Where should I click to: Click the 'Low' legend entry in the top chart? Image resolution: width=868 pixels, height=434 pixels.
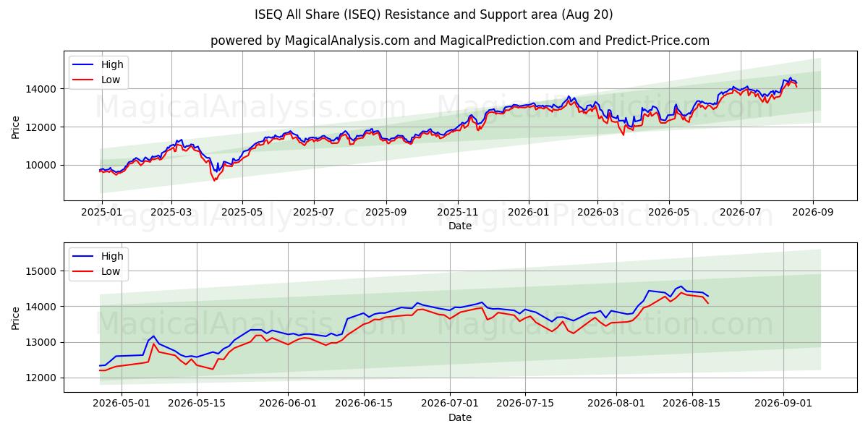point(111,80)
